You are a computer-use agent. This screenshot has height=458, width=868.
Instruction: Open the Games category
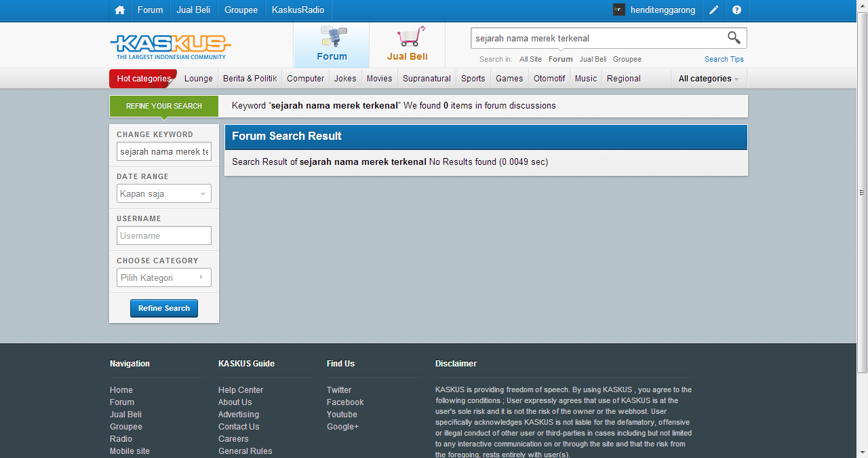tap(509, 79)
